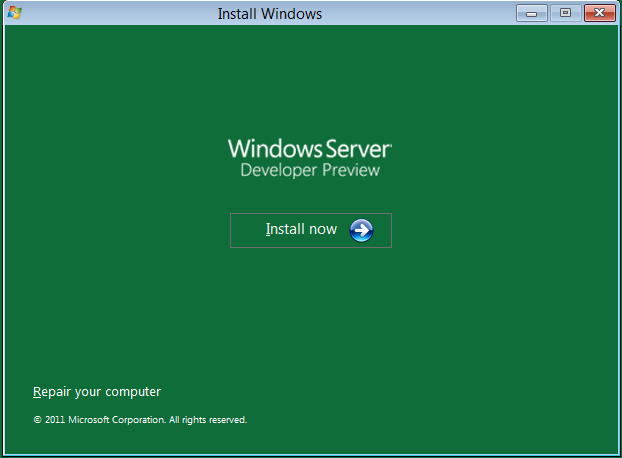This screenshot has width=622, height=458.
Task: Open the Repair your computer link
Action: pyautogui.click(x=97, y=392)
